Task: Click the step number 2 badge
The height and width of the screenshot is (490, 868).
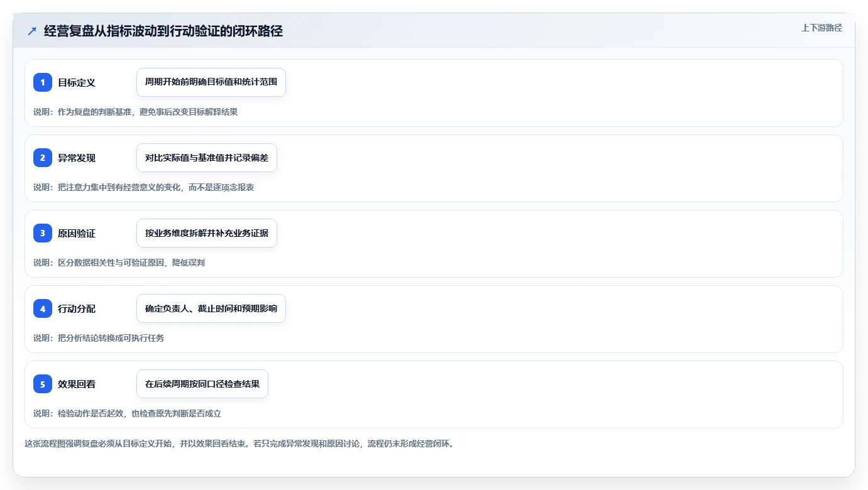Action: [43, 158]
